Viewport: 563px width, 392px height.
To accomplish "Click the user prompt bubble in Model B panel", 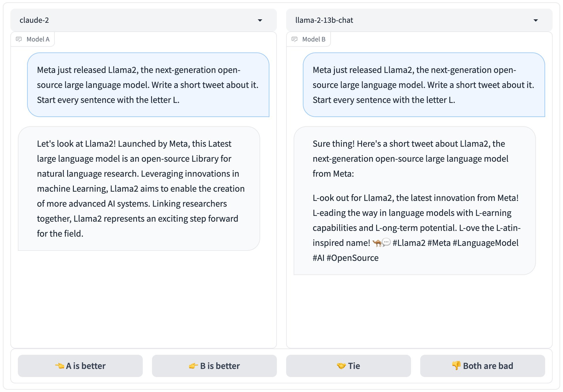I will [x=424, y=85].
